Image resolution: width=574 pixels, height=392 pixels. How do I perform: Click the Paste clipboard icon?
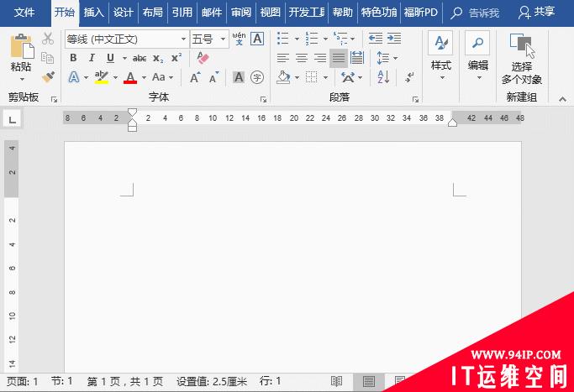[22, 46]
